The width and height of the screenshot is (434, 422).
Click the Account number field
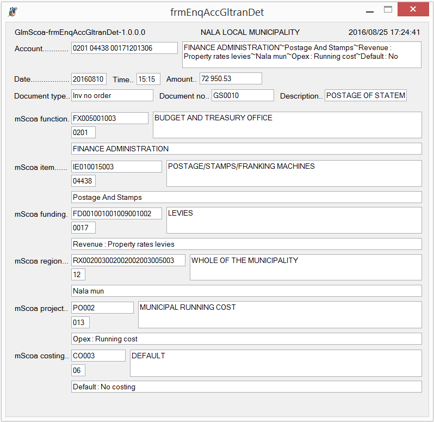tap(124, 48)
